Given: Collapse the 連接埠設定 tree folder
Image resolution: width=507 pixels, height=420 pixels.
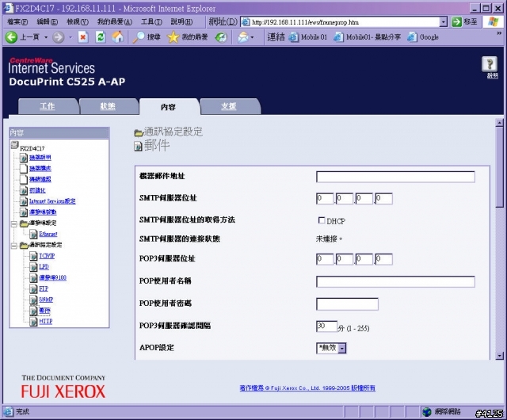Looking at the screenshot, I should point(14,224).
